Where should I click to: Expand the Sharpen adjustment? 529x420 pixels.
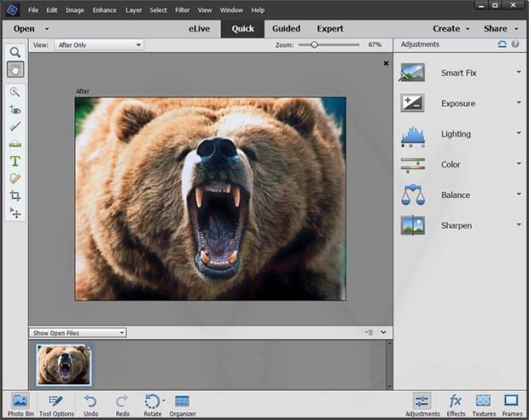pos(519,225)
